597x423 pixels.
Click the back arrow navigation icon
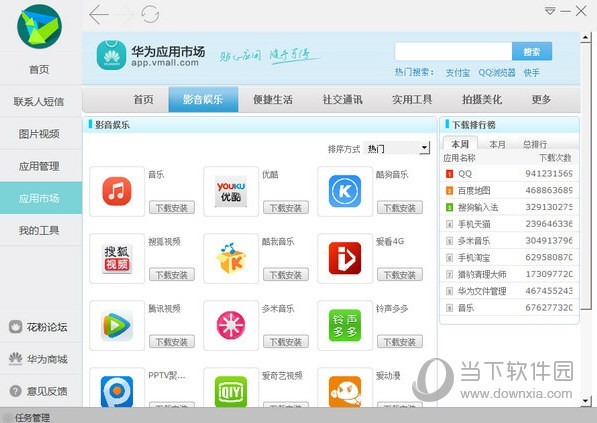tap(98, 14)
